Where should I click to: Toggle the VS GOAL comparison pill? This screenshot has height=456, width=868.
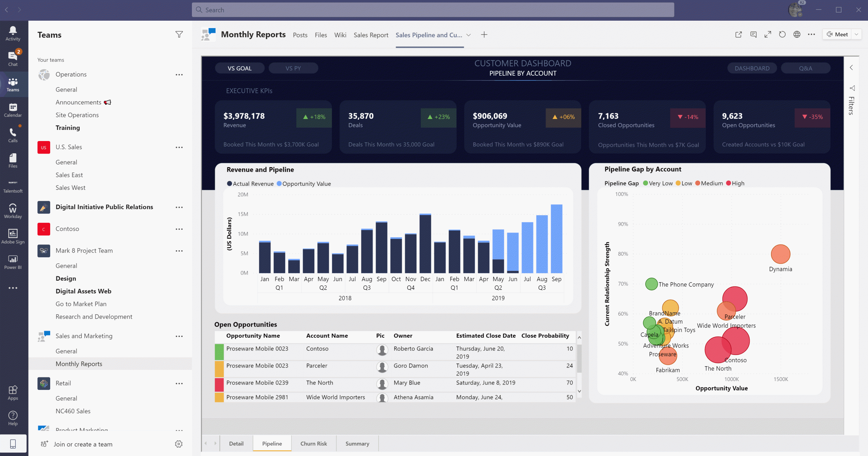point(240,68)
